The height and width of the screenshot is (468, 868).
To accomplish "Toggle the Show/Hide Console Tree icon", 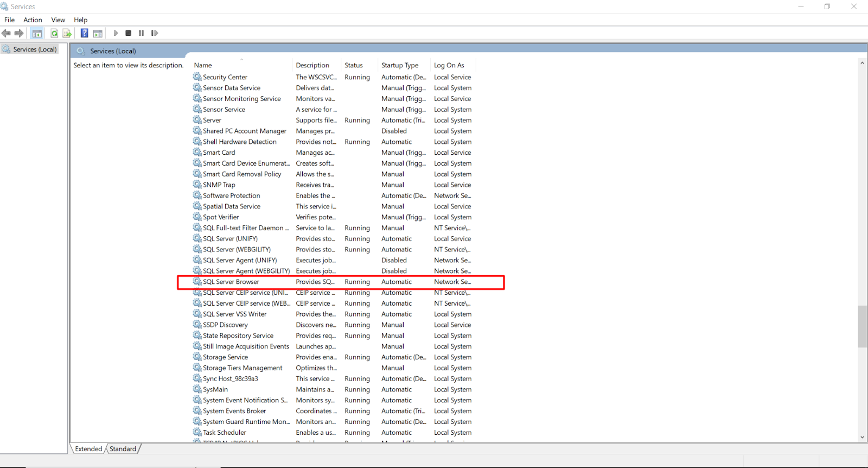I will point(37,34).
